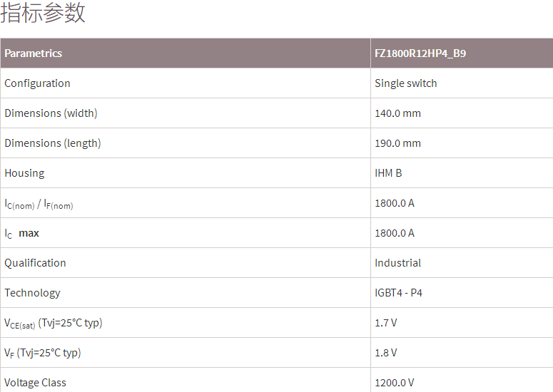This screenshot has width=553, height=392.
Task: Click the Qualification row label
Action: [35, 263]
